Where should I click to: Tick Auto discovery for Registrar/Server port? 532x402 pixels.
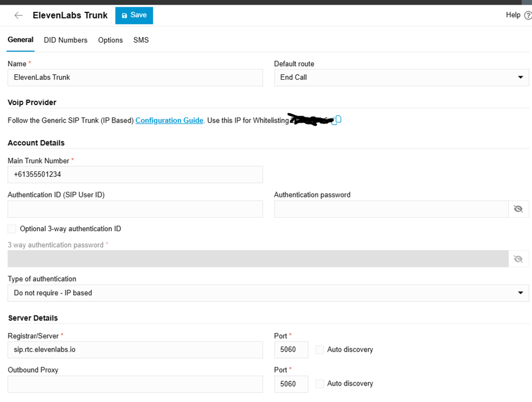click(x=320, y=349)
